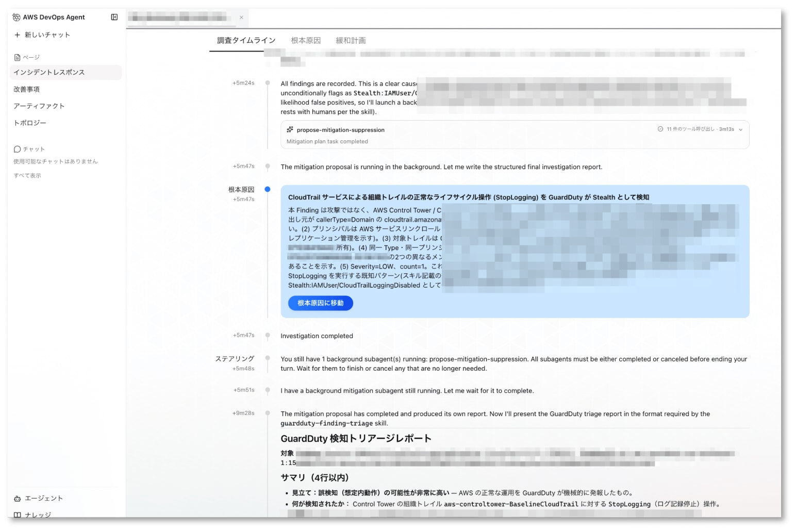Click the 根本原因に移動 button
Screen dimensions: 794x532
click(321, 303)
